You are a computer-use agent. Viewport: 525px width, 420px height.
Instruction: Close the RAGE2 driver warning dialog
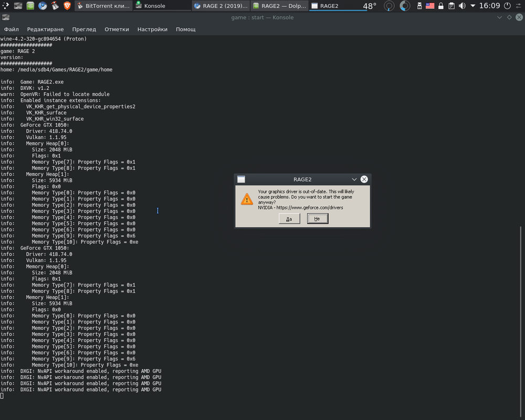(x=364, y=180)
